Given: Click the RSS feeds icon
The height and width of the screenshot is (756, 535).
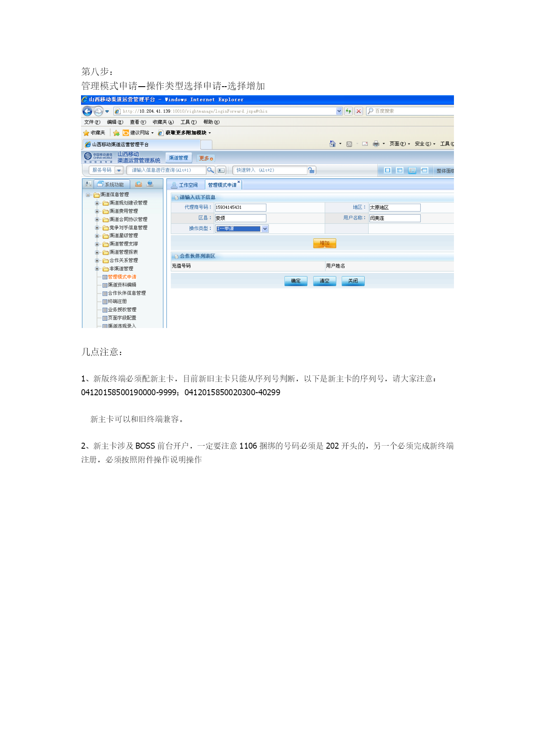Looking at the screenshot, I should 349,144.
